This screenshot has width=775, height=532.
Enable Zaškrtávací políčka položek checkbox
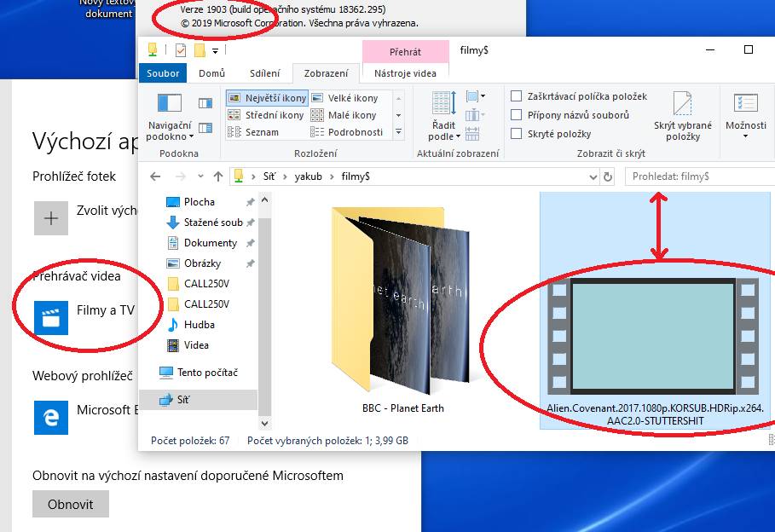(x=516, y=96)
